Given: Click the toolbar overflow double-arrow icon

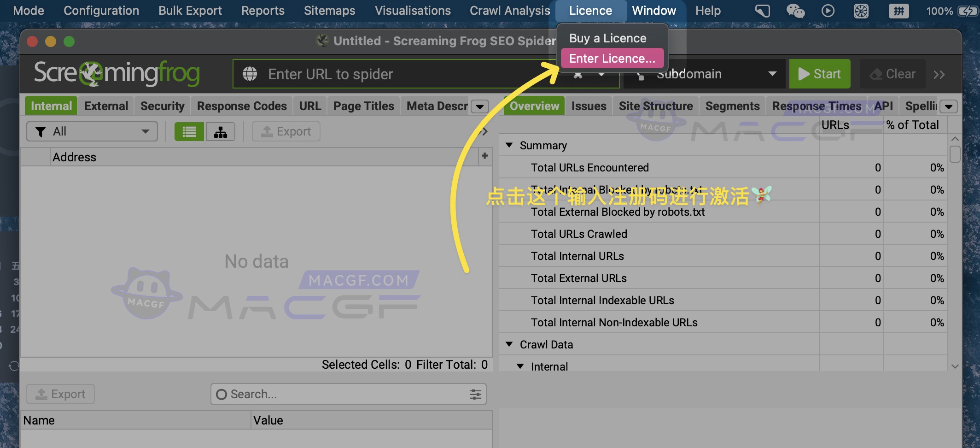Looking at the screenshot, I should tap(939, 74).
